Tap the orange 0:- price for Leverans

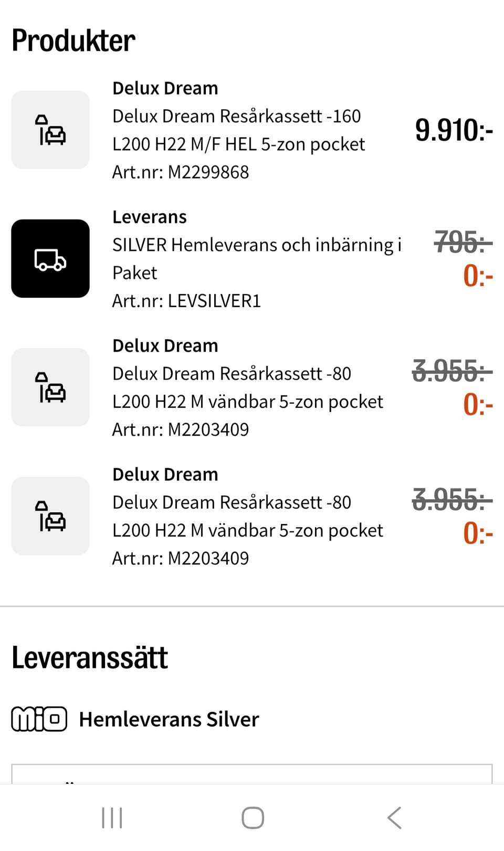[478, 276]
